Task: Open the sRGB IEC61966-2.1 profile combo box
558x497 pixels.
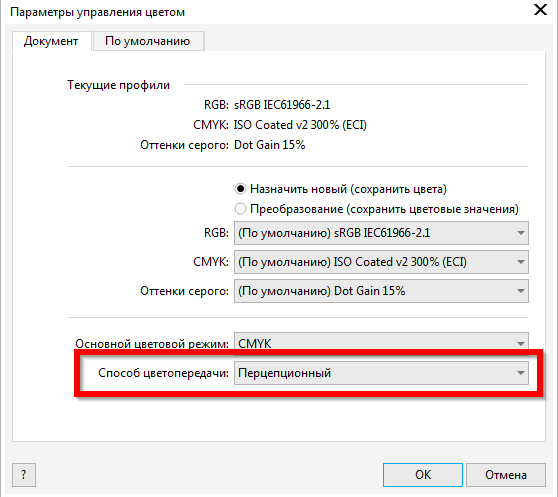Action: pos(381,233)
